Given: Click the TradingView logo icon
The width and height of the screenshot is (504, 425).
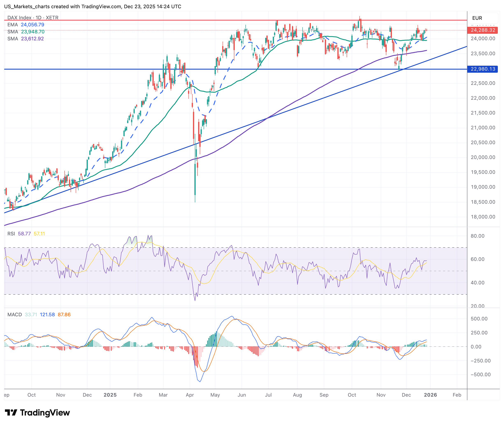Looking at the screenshot, I should 11,413.
